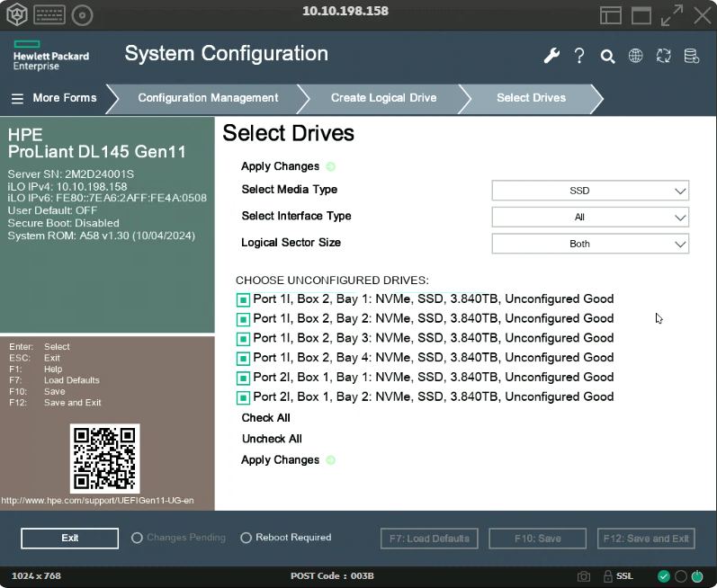Go to Create Logical Drive breadcrumb
Screen dimensions: 717x588
(383, 98)
